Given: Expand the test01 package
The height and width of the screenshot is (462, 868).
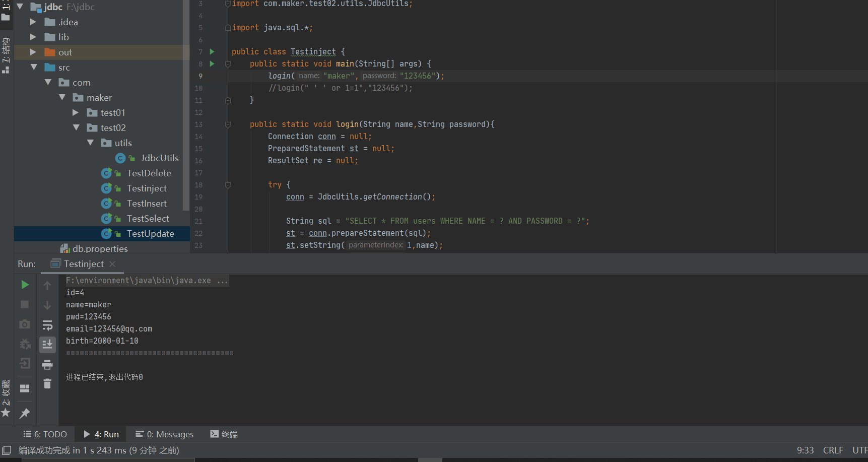Looking at the screenshot, I should (x=75, y=112).
